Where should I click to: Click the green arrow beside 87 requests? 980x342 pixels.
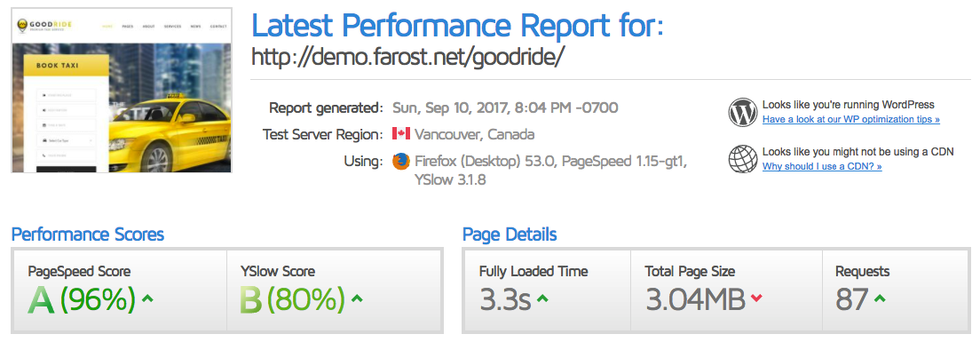coord(880,298)
